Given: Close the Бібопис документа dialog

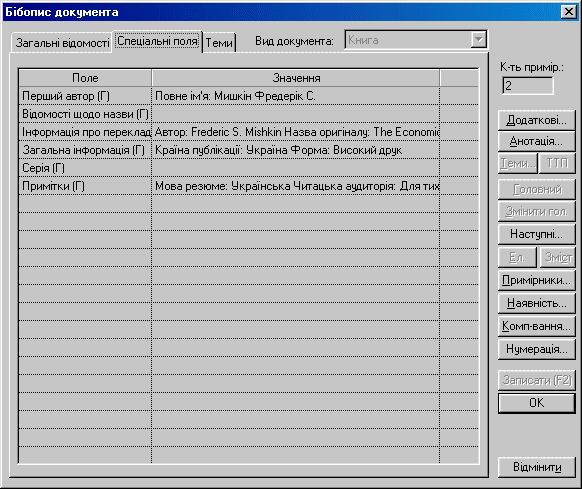Looking at the screenshot, I should pos(568,12).
